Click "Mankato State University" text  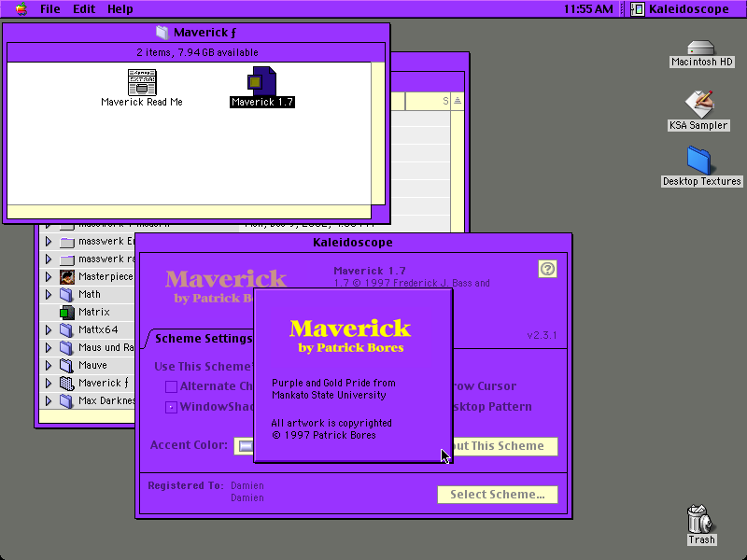tap(329, 395)
